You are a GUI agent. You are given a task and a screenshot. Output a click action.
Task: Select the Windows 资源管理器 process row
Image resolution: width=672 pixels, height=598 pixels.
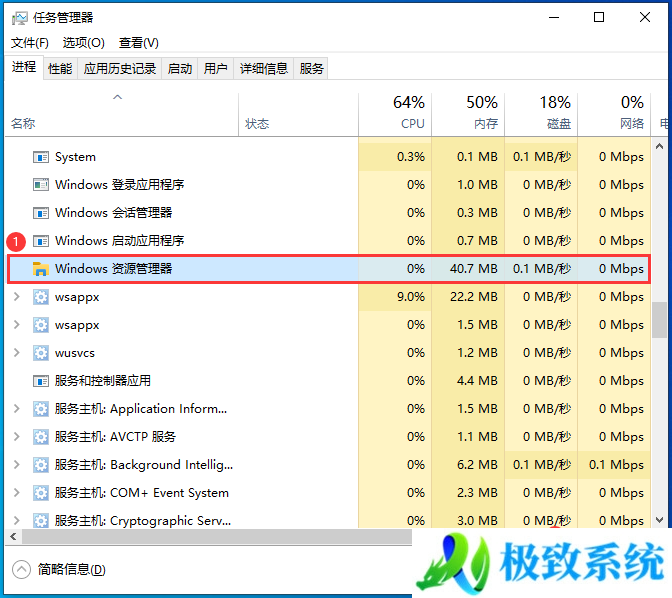329,269
